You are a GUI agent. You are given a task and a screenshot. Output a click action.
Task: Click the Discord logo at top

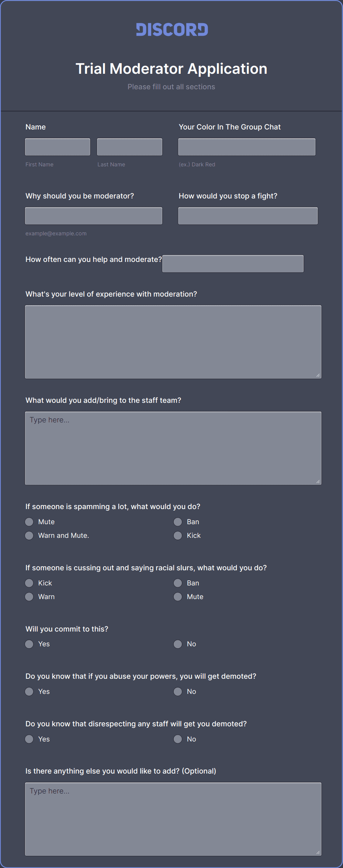(x=172, y=30)
